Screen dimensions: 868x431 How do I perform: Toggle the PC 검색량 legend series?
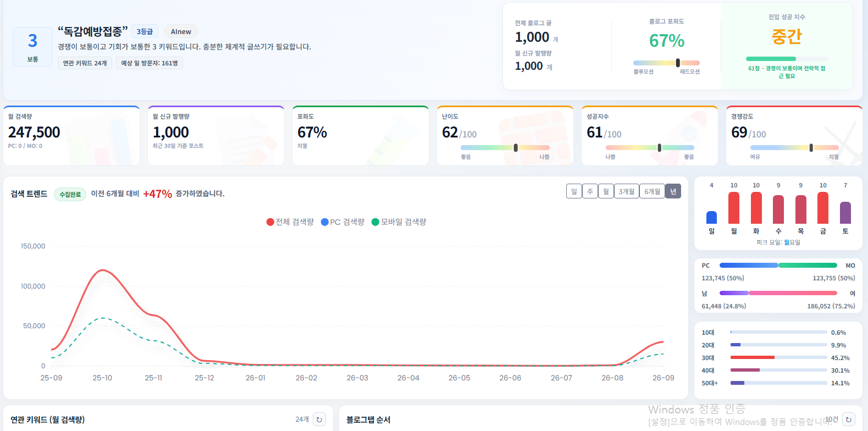(x=342, y=222)
